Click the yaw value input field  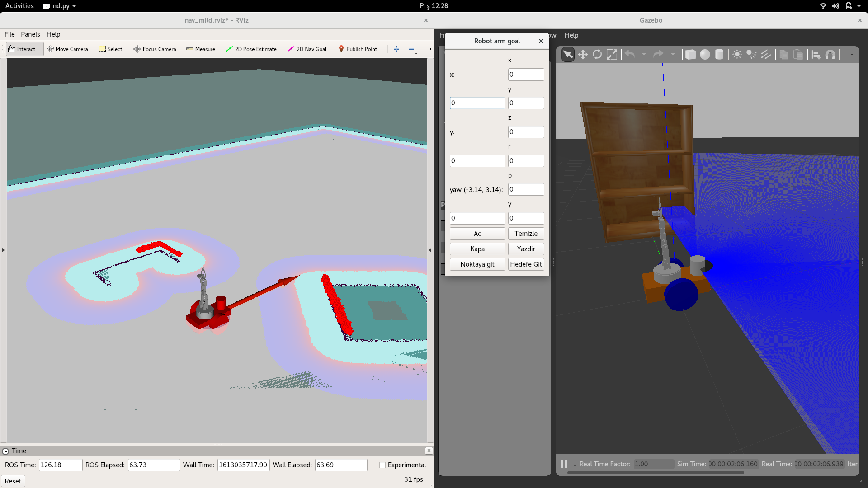click(x=526, y=189)
